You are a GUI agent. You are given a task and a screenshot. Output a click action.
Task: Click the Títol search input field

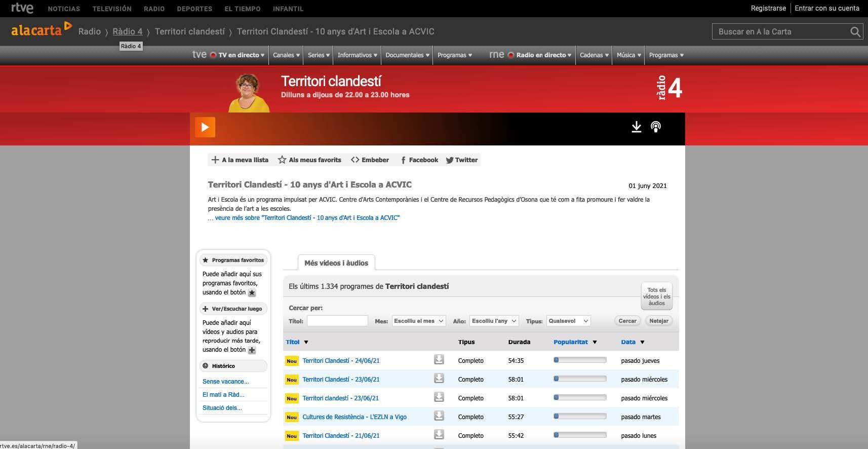click(x=337, y=321)
